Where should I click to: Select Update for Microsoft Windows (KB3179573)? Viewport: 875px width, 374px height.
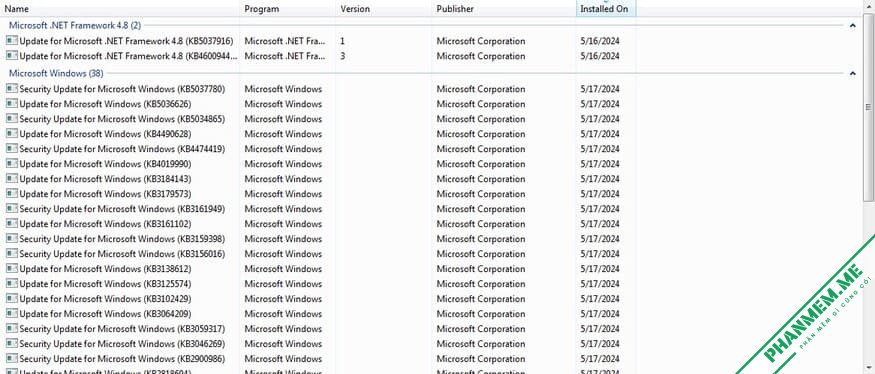tap(105, 194)
